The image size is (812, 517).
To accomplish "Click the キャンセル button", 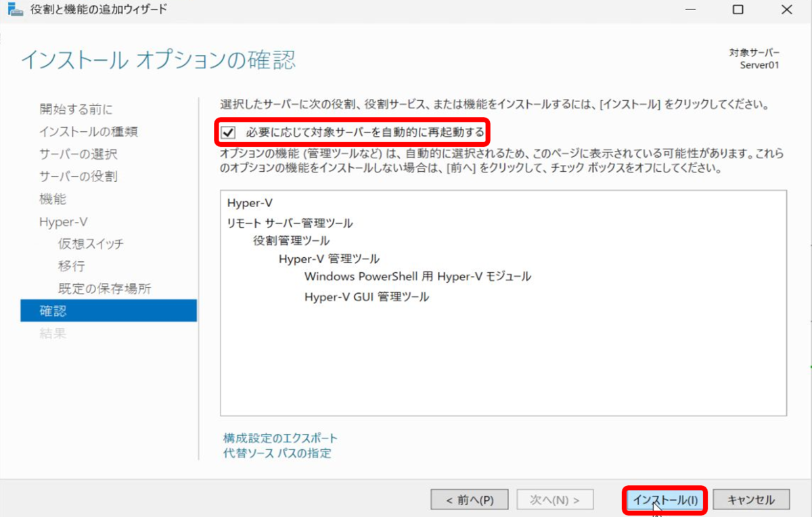I will coord(751,500).
